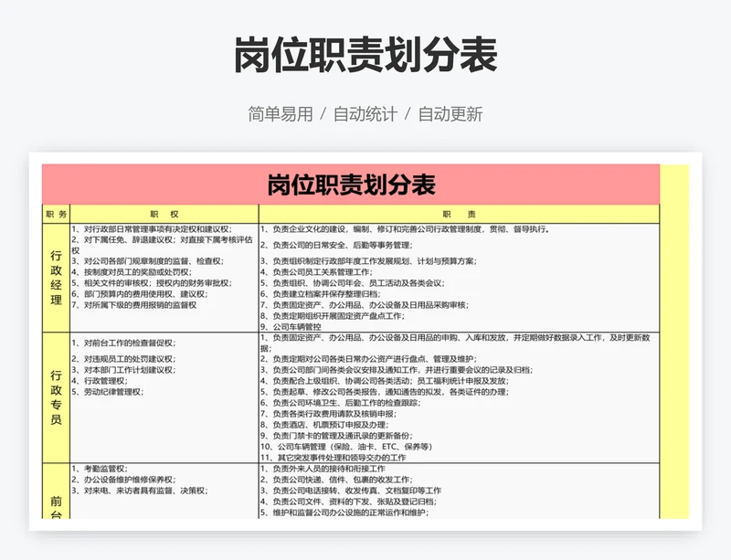Click line 维护和监督公司办公设施的正常运作和维护
Screen dimensions: 731x560
pos(344,512)
